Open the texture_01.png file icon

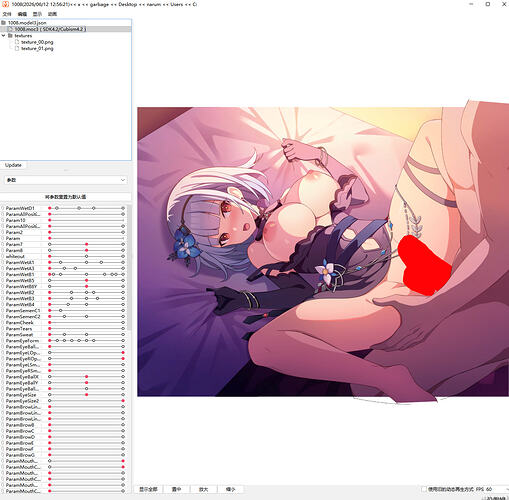point(17,48)
